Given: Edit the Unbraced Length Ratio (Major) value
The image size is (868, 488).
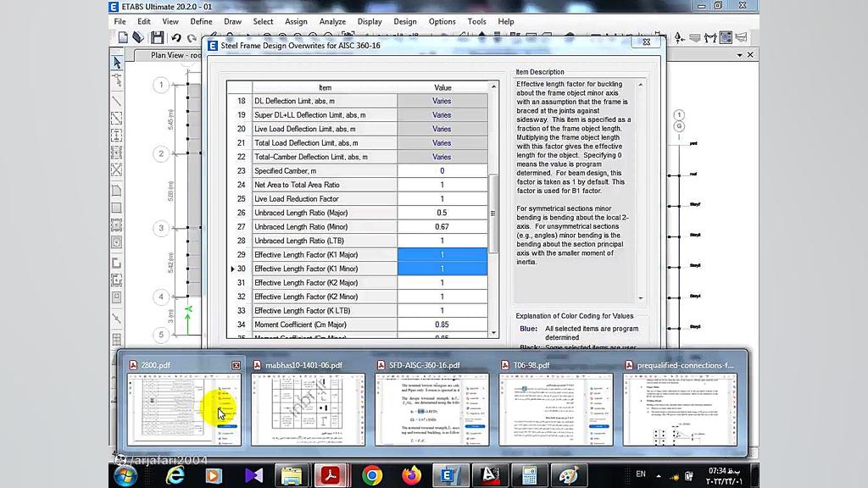Looking at the screenshot, I should coord(442,213).
